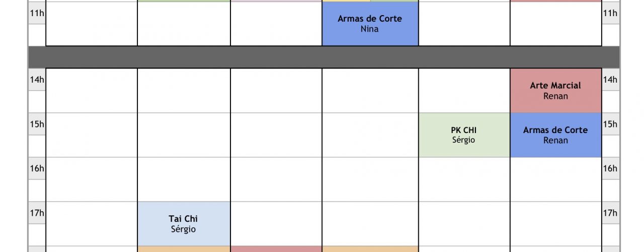Select the right 14h time label
Viewport: 644px width, 252px height.
coord(610,80)
